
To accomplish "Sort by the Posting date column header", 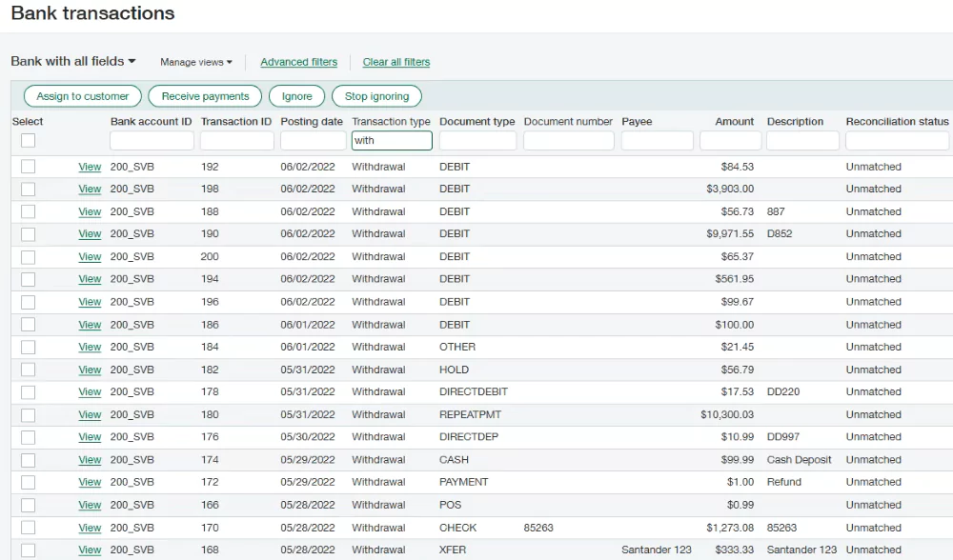I will point(312,122).
